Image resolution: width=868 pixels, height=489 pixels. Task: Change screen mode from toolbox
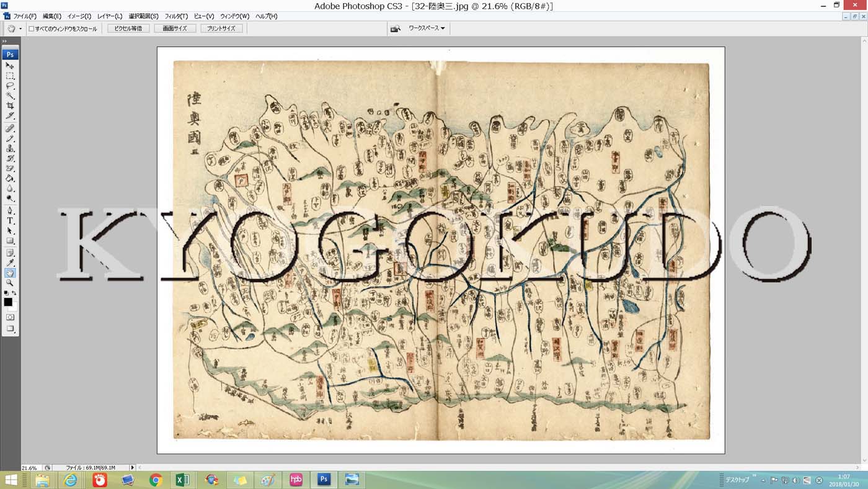(10, 328)
